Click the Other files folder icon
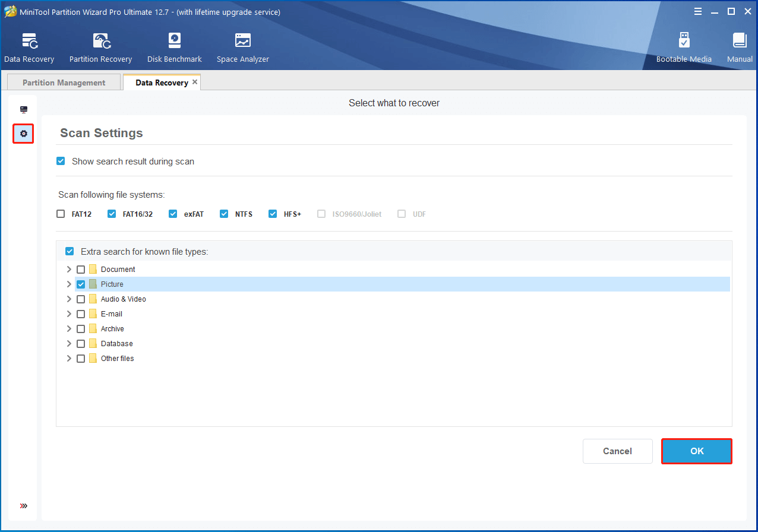 93,358
